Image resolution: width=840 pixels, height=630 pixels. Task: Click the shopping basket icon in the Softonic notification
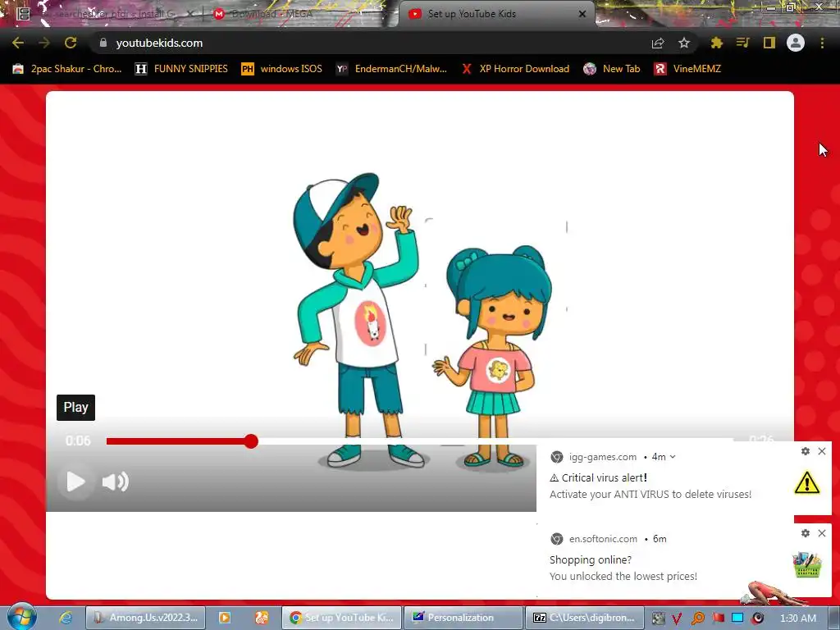pos(807,565)
